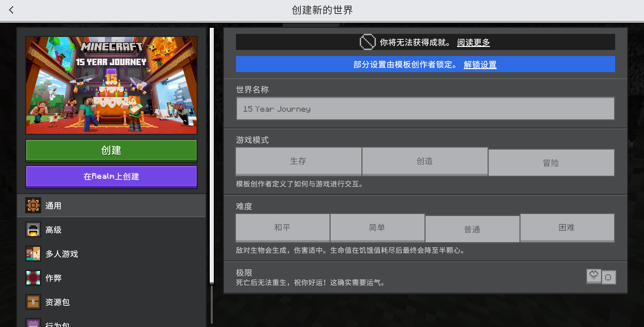Click the purple 在Realm上创建 button
Image resolution: width=644 pixels, height=327 pixels.
pyautogui.click(x=111, y=176)
